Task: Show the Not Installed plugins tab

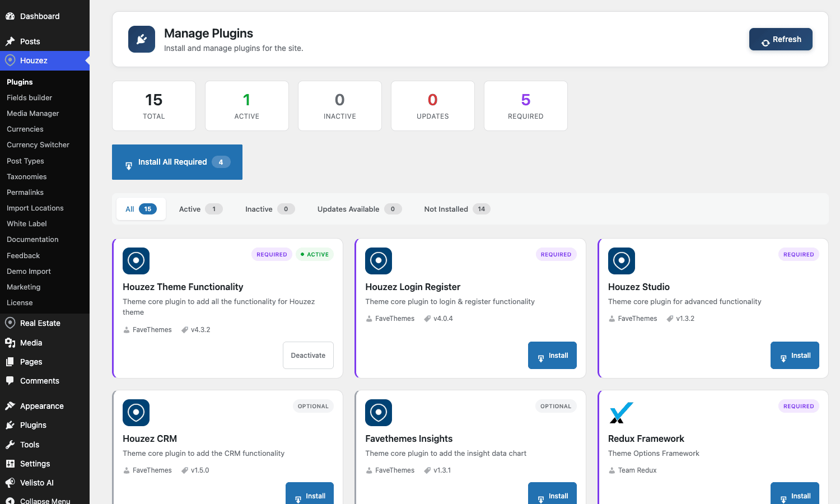Action: [457, 209]
